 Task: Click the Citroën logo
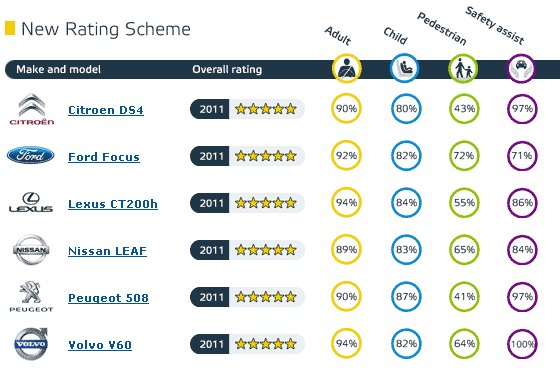31,109
